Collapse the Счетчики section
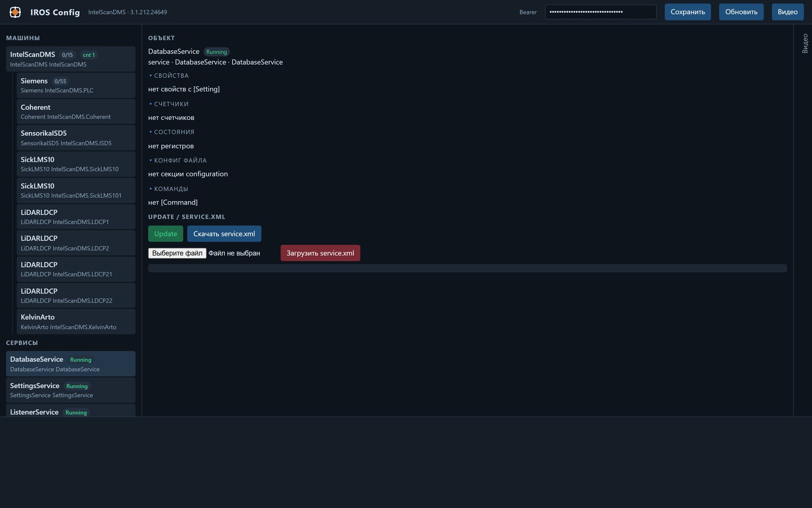This screenshot has height=508, width=812. click(x=168, y=104)
